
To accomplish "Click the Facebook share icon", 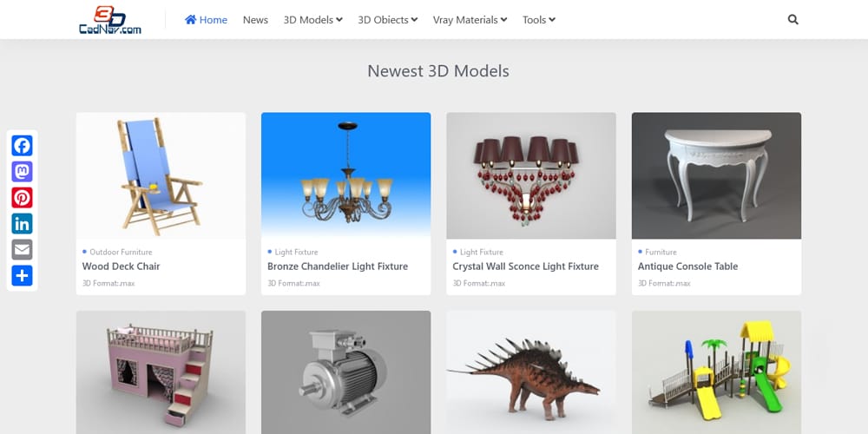I will 22,146.
